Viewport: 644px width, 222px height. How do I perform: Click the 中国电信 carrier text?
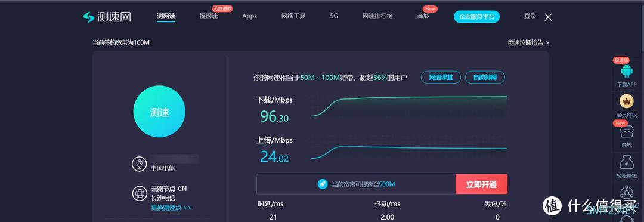tap(163, 168)
